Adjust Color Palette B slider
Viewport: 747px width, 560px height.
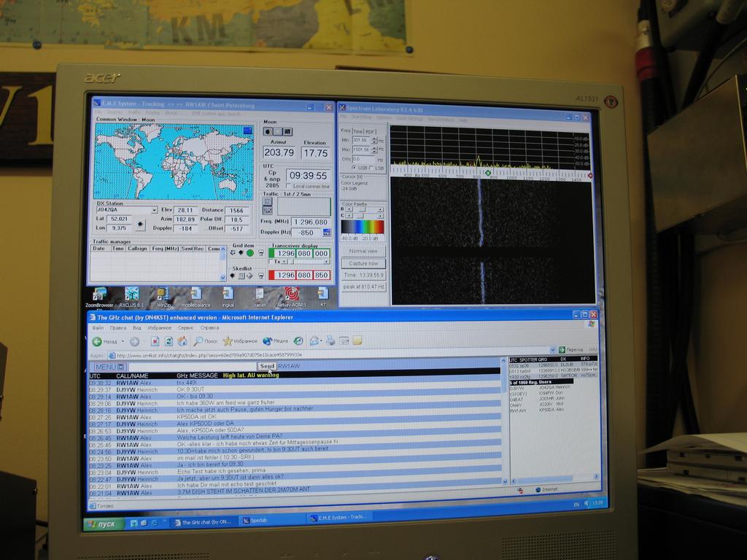pos(365,209)
